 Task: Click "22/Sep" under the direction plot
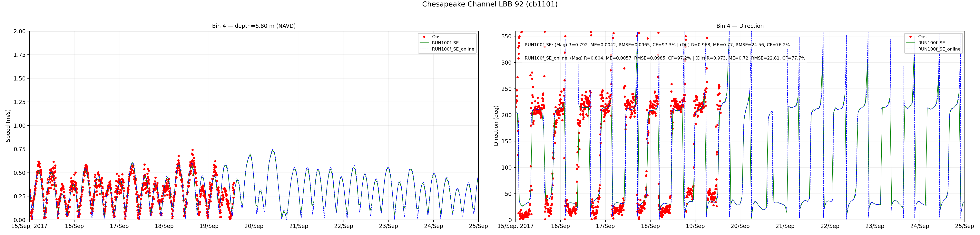(x=830, y=226)
